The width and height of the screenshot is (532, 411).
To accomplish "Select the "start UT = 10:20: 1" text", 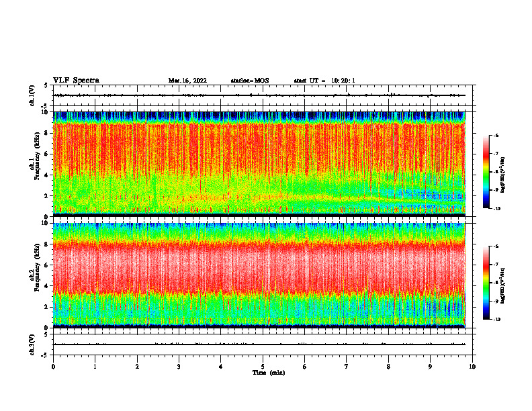I will pos(324,81).
